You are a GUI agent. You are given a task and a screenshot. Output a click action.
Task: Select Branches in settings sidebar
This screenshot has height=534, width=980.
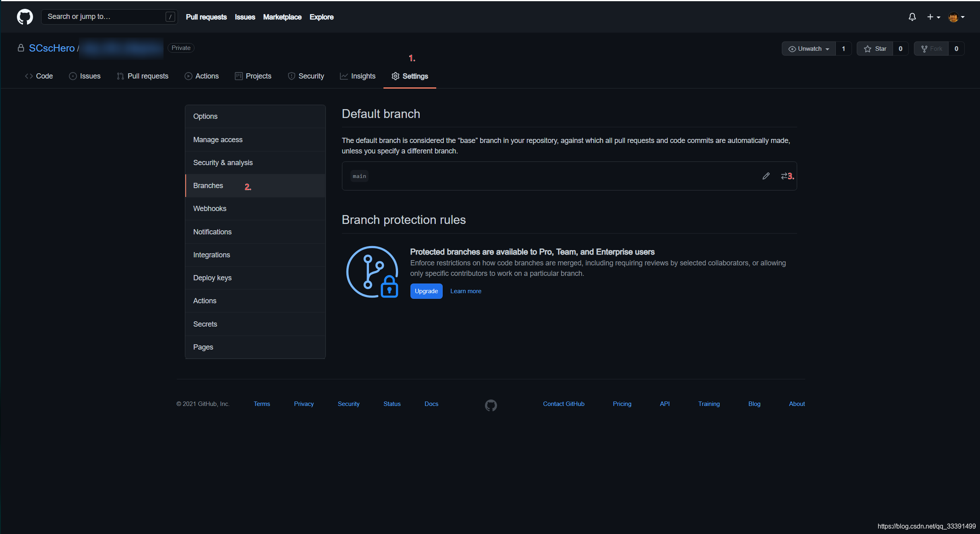(x=255, y=186)
